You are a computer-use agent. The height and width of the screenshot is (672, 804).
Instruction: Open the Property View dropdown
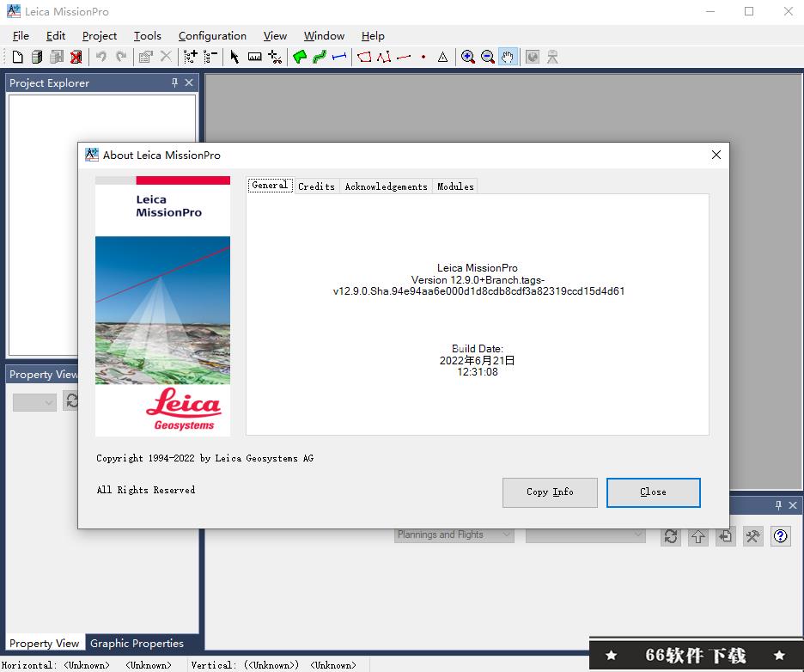coord(34,402)
